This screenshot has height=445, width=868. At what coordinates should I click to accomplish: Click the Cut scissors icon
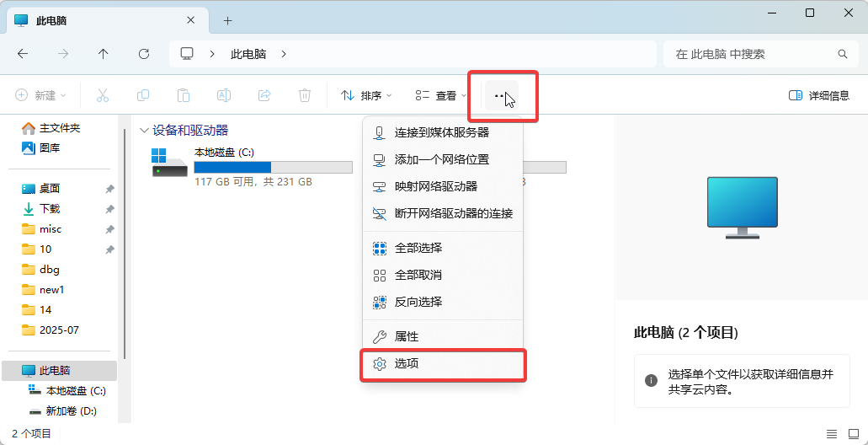tap(103, 95)
